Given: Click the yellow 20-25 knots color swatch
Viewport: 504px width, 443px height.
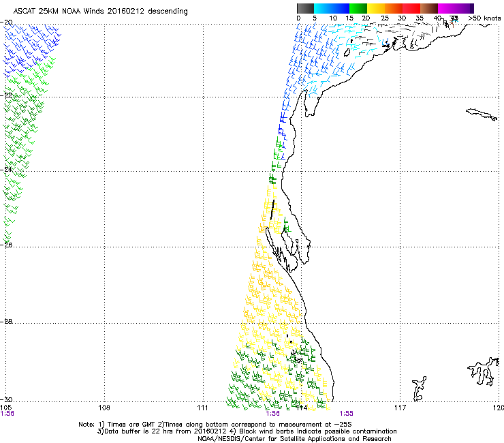Looking at the screenshot, I should [376, 8].
